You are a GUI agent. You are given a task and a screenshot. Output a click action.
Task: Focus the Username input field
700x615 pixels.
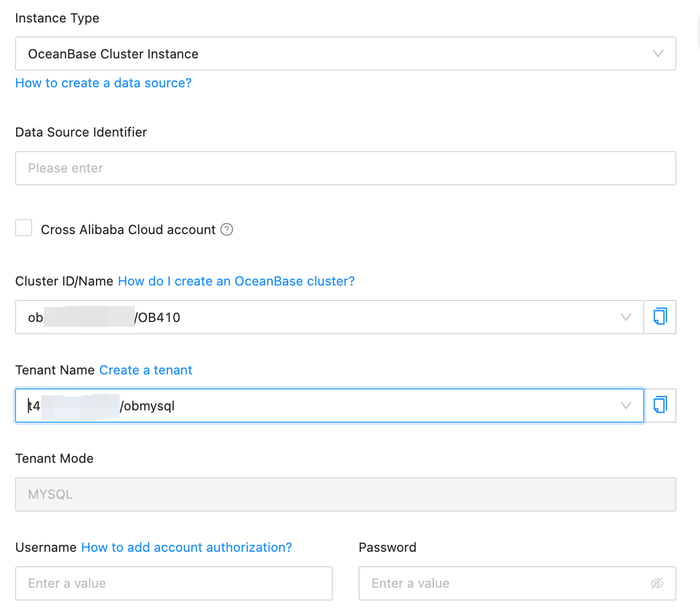click(x=174, y=583)
